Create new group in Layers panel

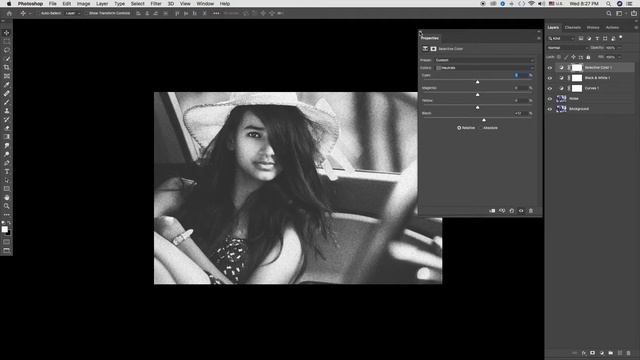(611, 353)
